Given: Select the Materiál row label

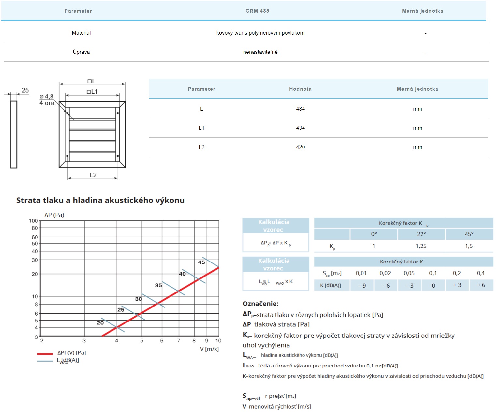Looking at the screenshot, I should [81, 33].
